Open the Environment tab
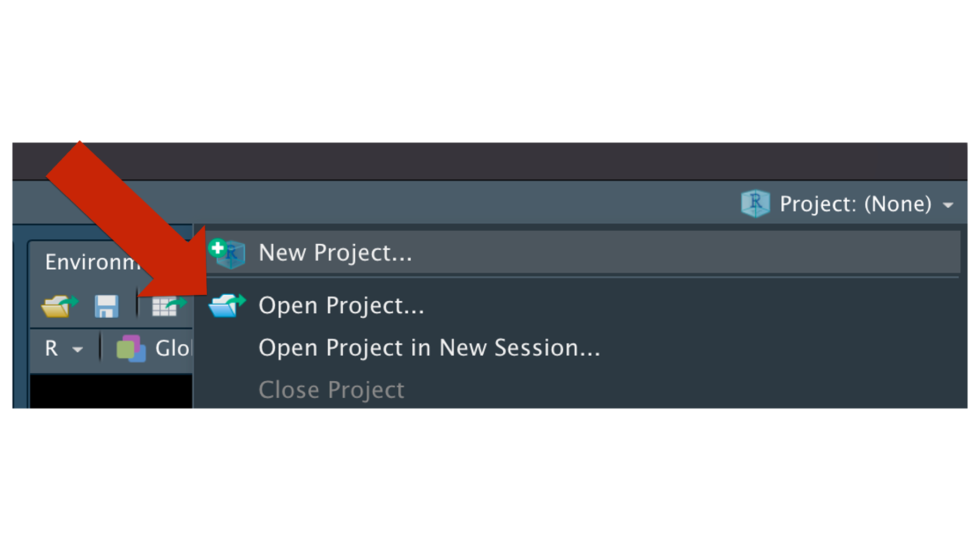This screenshot has width=980, height=551. click(x=93, y=262)
